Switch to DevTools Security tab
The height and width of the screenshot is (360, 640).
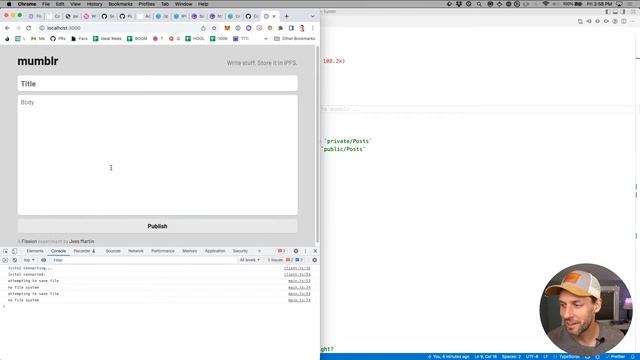tap(240, 251)
